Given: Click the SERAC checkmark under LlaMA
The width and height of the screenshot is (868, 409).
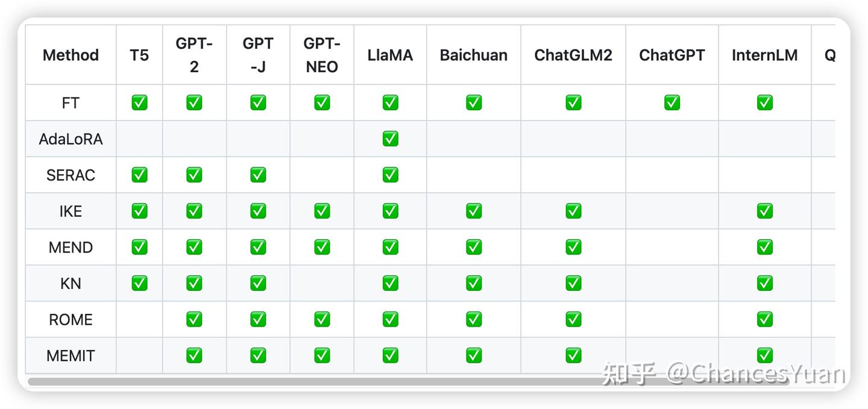Looking at the screenshot, I should click(390, 175).
